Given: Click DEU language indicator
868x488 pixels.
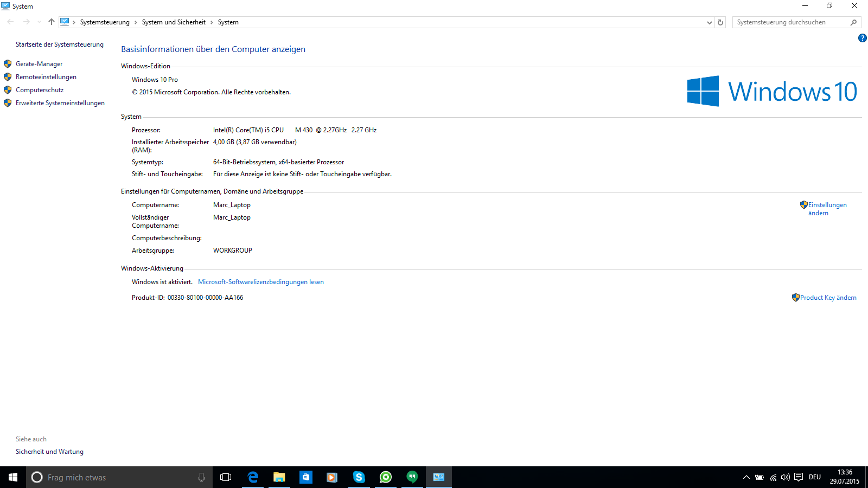Looking at the screenshot, I should click(x=815, y=477).
